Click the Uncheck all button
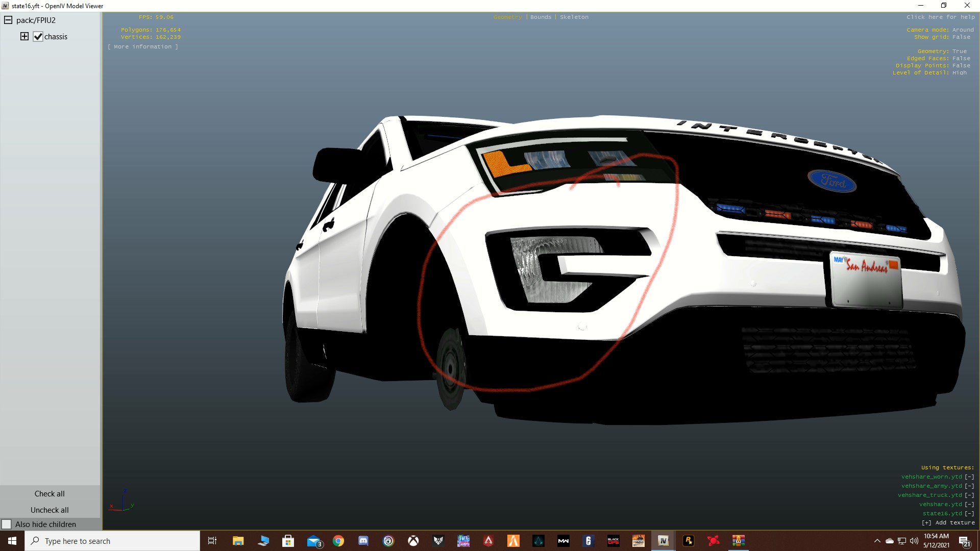Viewport: 980px width, 551px height. tap(50, 510)
